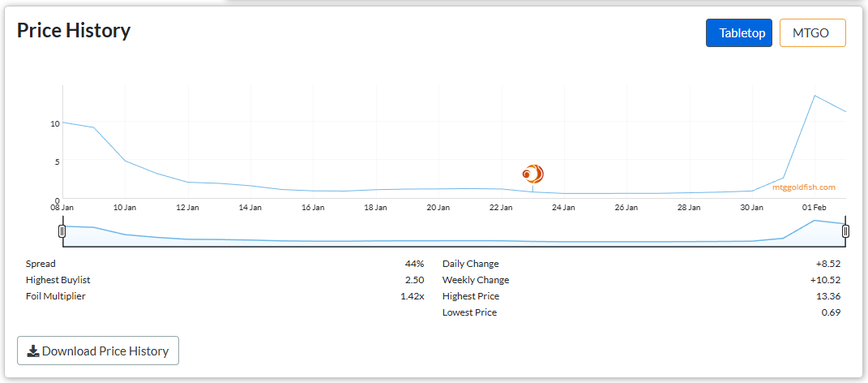Image resolution: width=868 pixels, height=383 pixels.
Task: Click the Lowest Price label
Action: [x=470, y=312]
